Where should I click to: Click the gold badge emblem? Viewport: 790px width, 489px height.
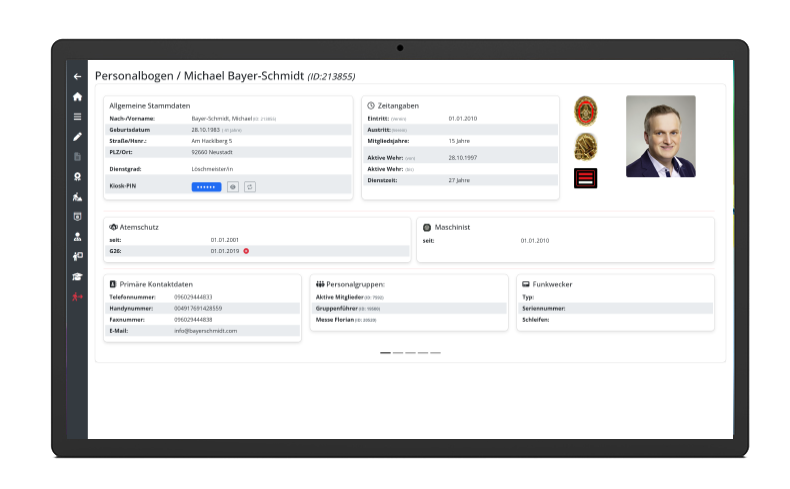click(x=586, y=147)
